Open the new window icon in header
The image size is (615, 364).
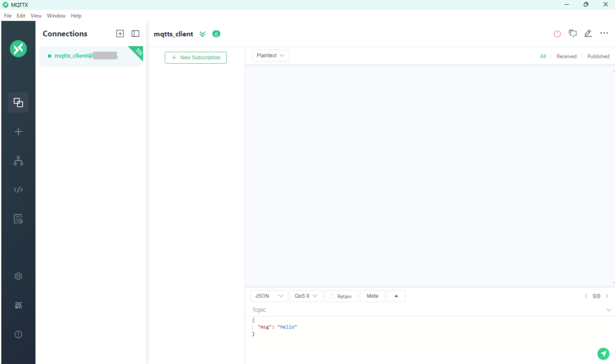[573, 34]
